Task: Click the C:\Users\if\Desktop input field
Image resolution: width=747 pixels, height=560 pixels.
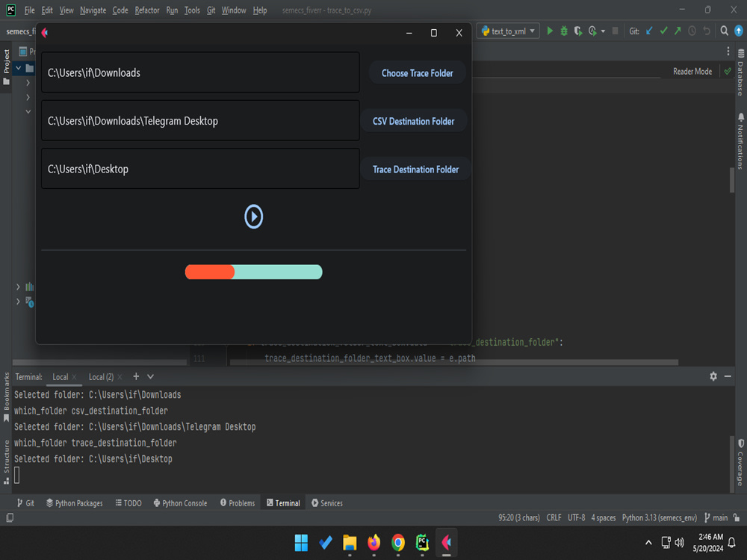Action: [200, 168]
